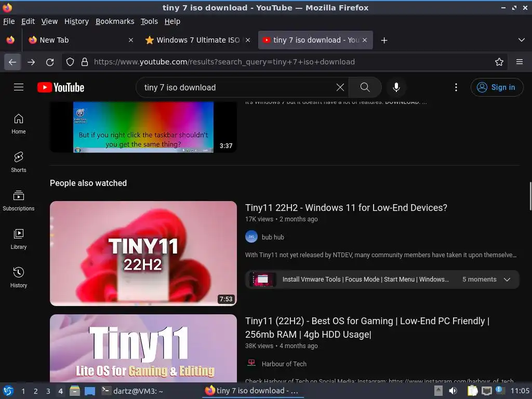Viewport: 532px width, 399px height.
Task: Close the Windows 7 Ultimate ISO tab
Action: click(x=248, y=40)
